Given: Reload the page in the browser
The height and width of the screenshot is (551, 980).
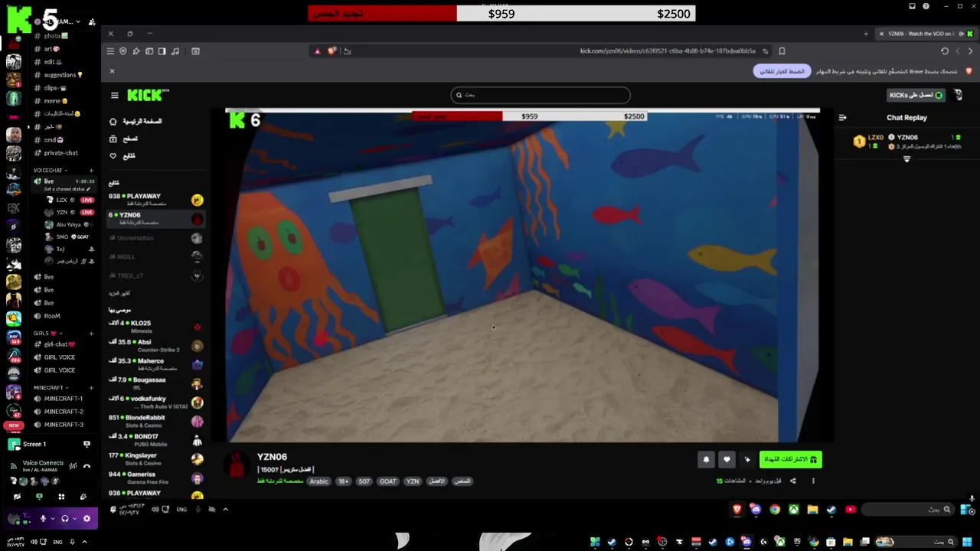Looking at the screenshot, I should (945, 51).
